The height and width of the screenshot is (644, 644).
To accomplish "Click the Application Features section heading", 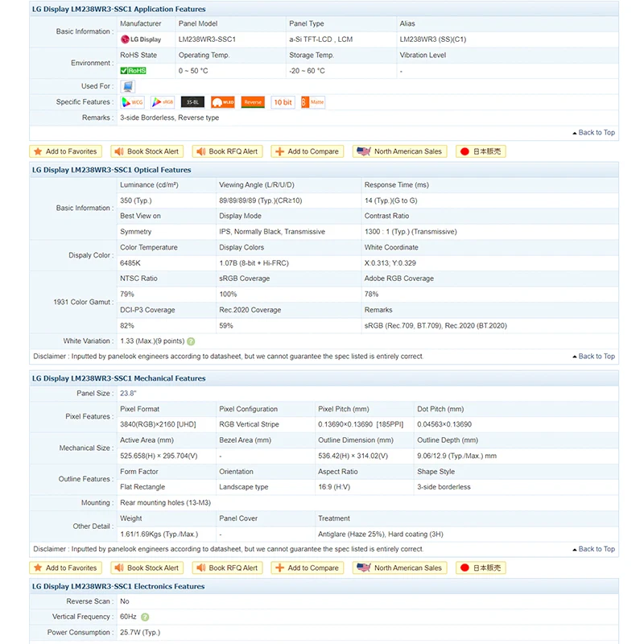I will click(x=119, y=9).
